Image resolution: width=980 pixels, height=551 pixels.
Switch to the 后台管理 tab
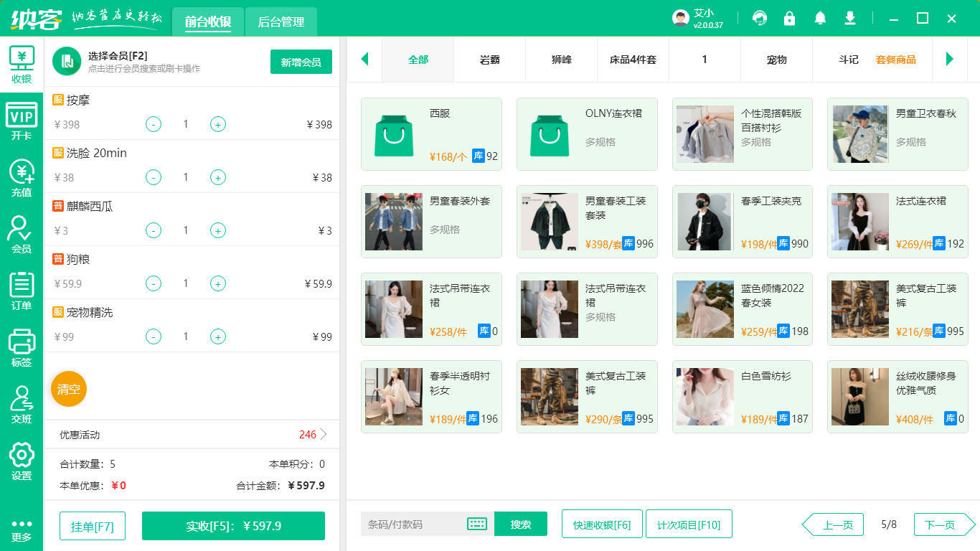pyautogui.click(x=280, y=22)
